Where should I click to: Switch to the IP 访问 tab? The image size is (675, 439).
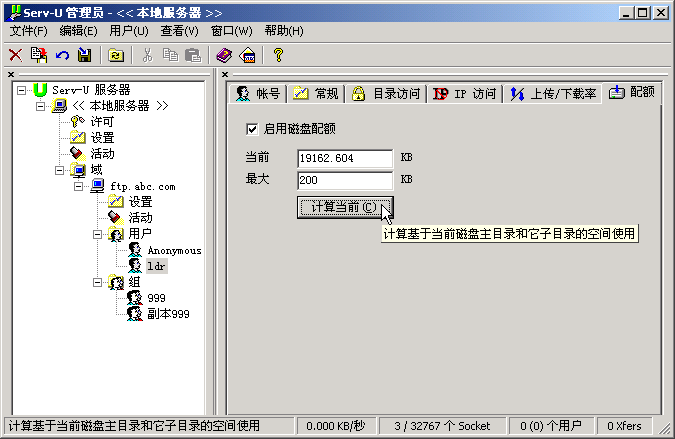[x=464, y=93]
